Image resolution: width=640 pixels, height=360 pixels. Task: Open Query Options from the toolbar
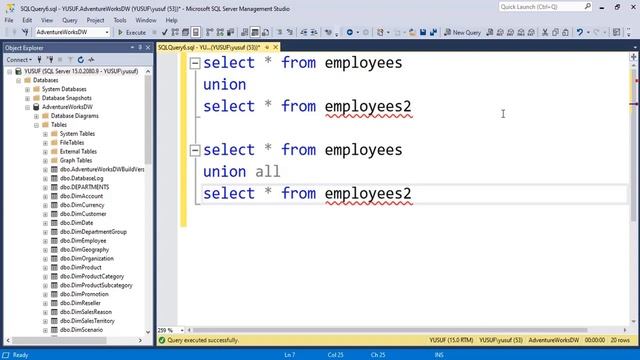point(185,32)
